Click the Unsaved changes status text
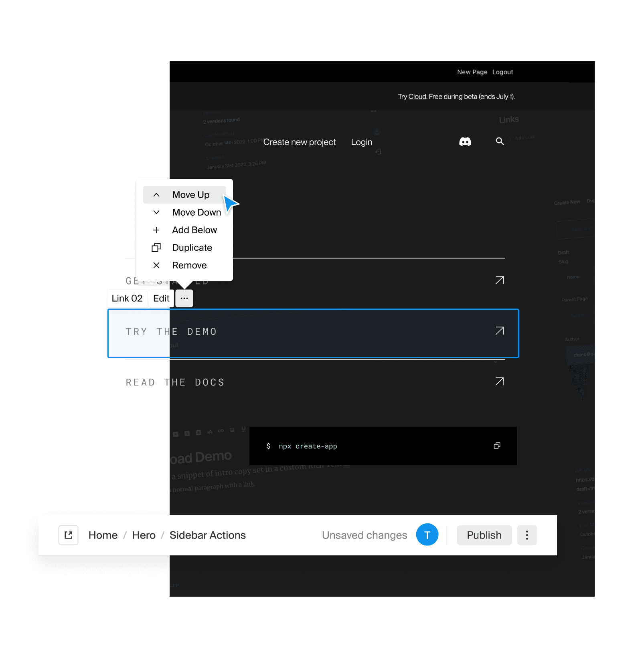This screenshot has width=644, height=648. (x=365, y=535)
